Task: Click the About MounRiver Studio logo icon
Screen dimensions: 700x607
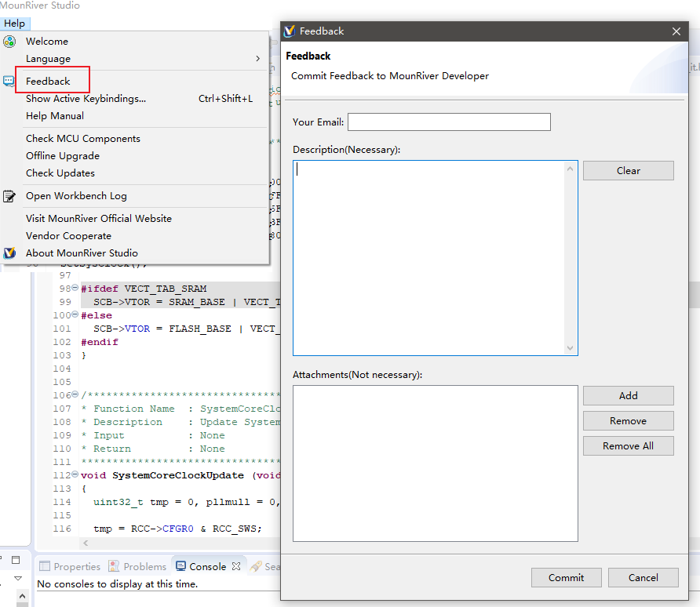Action: [x=9, y=253]
